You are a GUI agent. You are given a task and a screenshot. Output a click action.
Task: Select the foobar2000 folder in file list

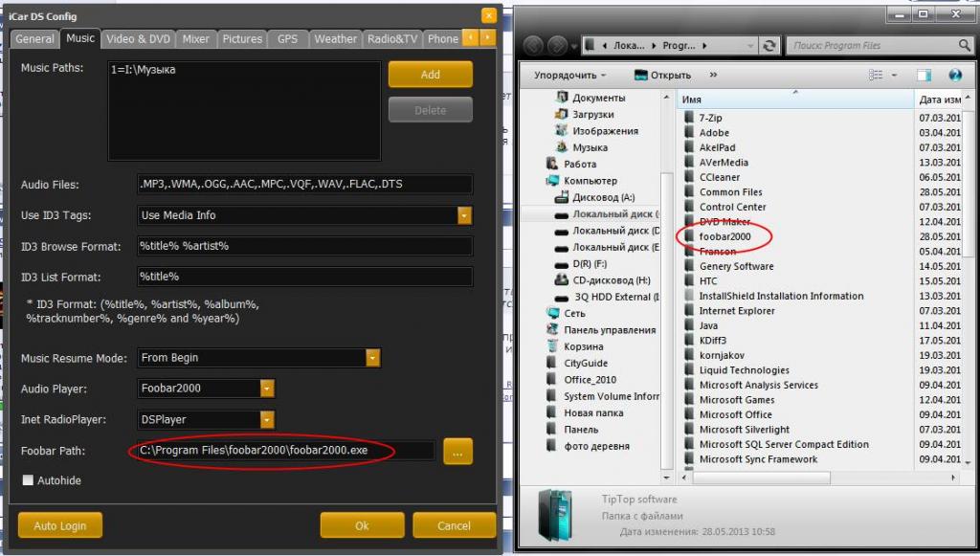tap(724, 236)
